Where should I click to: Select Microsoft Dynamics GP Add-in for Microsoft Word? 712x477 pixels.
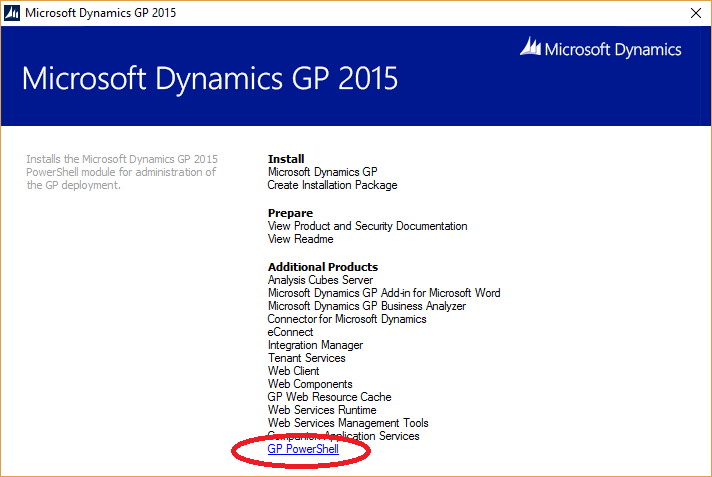(x=384, y=293)
